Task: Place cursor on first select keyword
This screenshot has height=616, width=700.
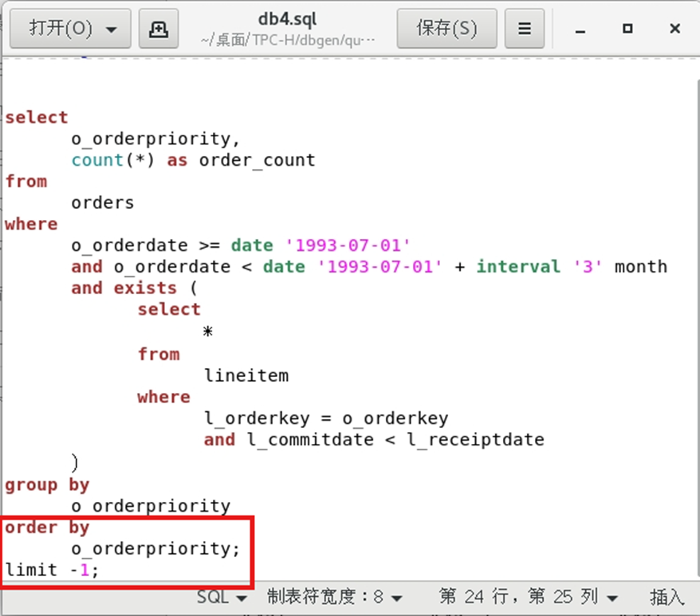Action: point(36,117)
